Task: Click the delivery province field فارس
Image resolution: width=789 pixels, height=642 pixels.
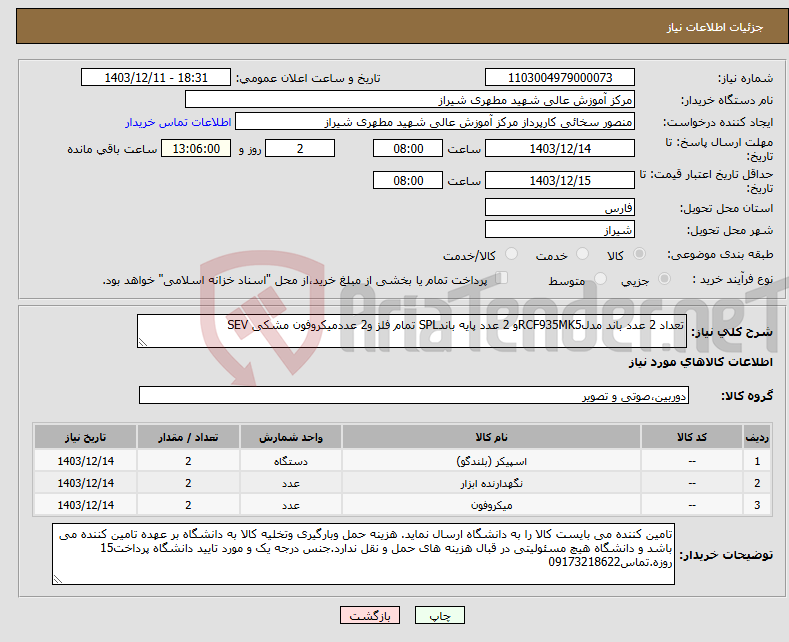Action: [560, 207]
